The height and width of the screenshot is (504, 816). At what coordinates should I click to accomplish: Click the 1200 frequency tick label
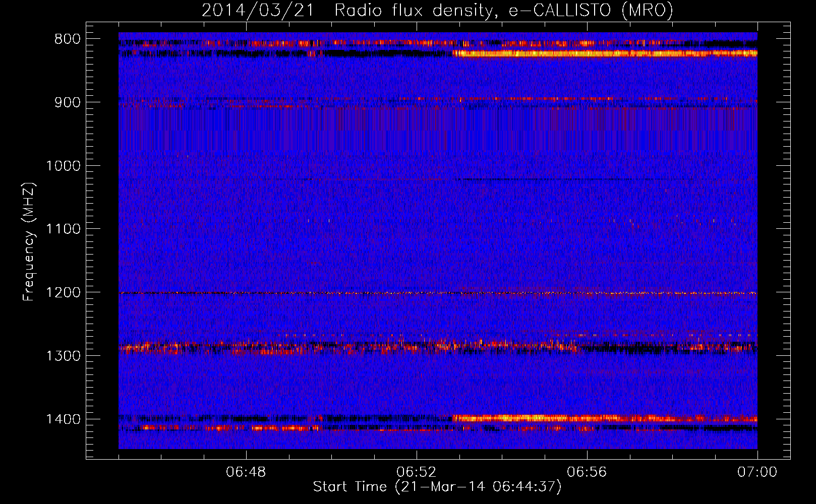[x=63, y=293]
